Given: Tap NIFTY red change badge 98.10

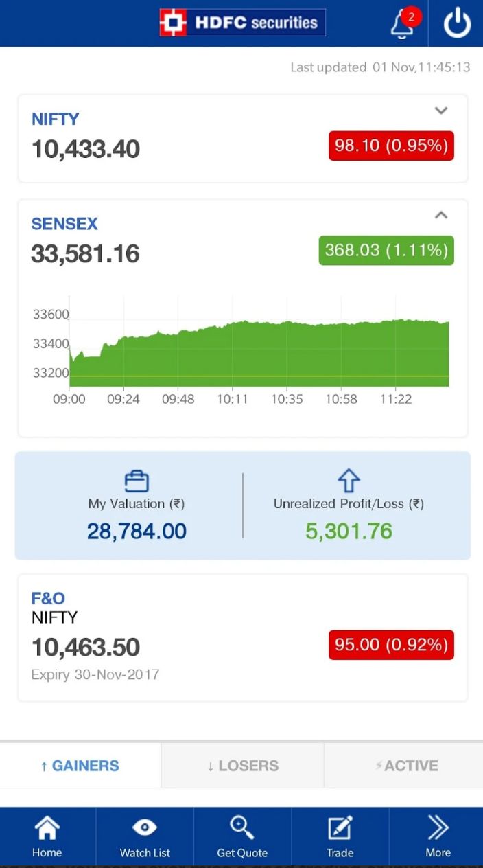Looking at the screenshot, I should [x=391, y=146].
